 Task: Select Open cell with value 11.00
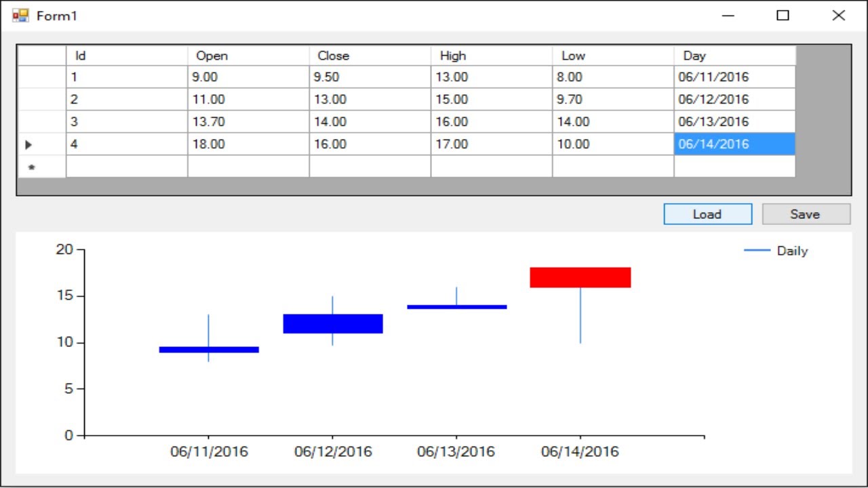pyautogui.click(x=248, y=100)
